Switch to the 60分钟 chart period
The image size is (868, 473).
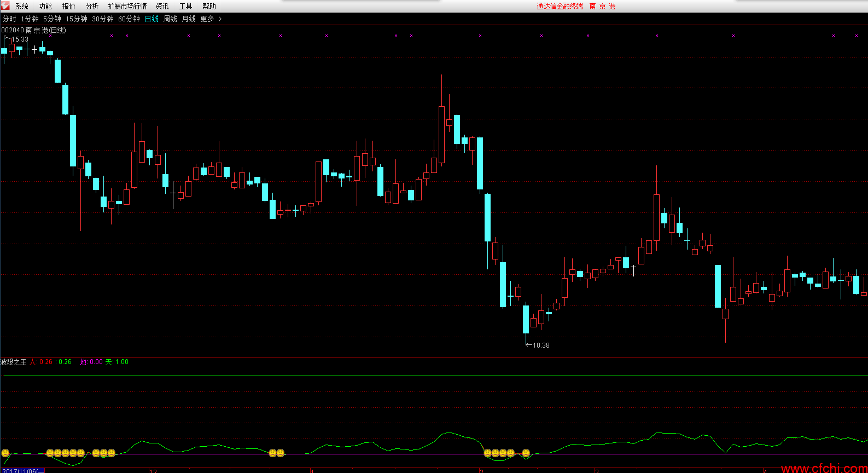(129, 19)
